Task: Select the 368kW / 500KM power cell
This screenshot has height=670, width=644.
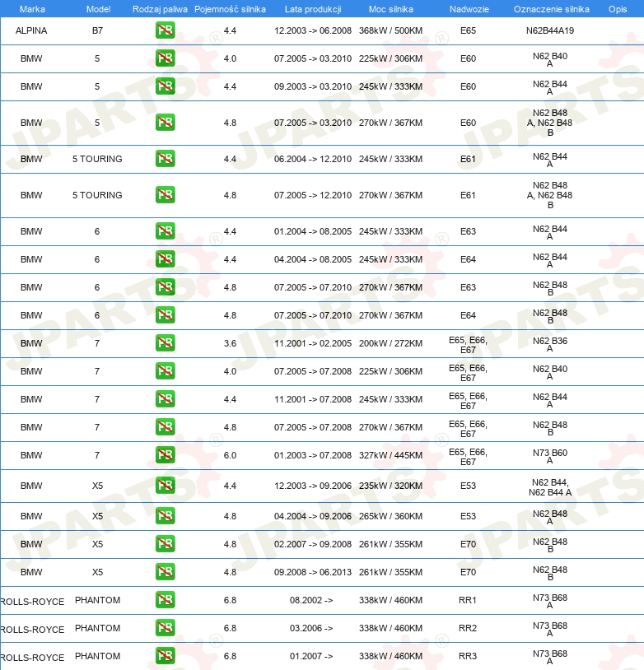Action: (x=390, y=30)
